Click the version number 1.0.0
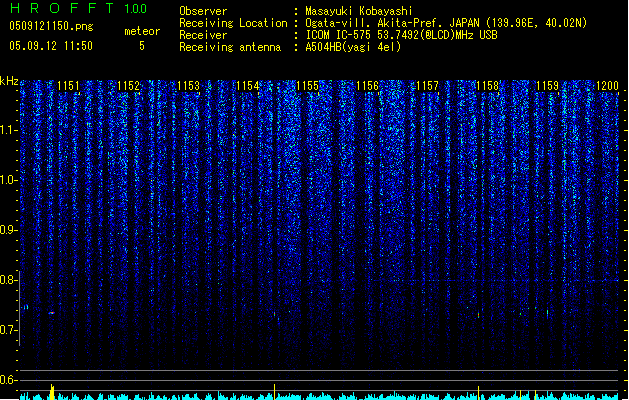This screenshot has width=629, height=400. [135, 8]
